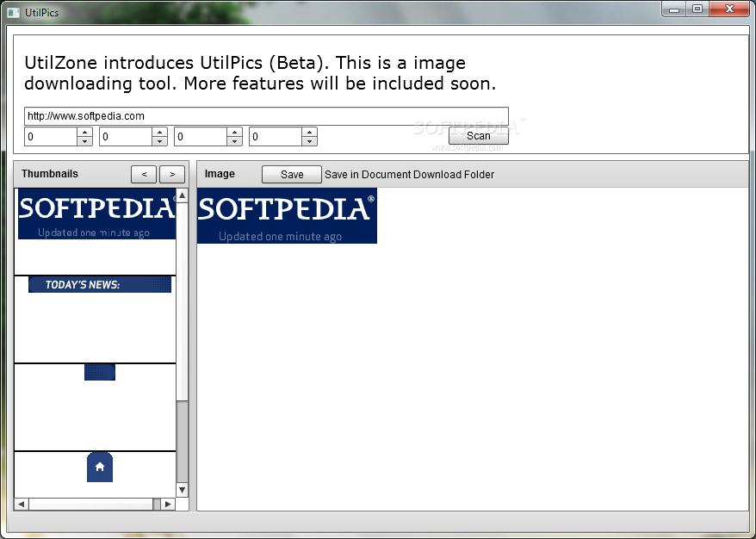Click inside the third numeric input box

coord(201,137)
